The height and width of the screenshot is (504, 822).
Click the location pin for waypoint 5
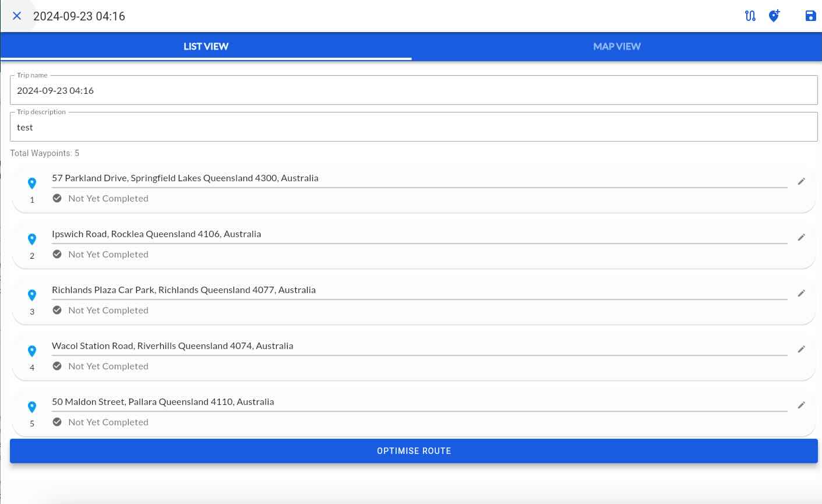coord(32,407)
